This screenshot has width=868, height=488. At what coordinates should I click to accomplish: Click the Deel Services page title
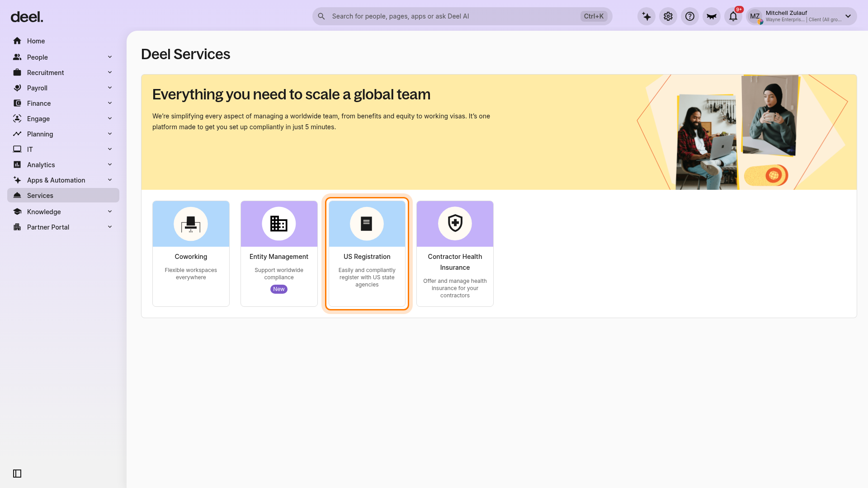pyautogui.click(x=185, y=54)
